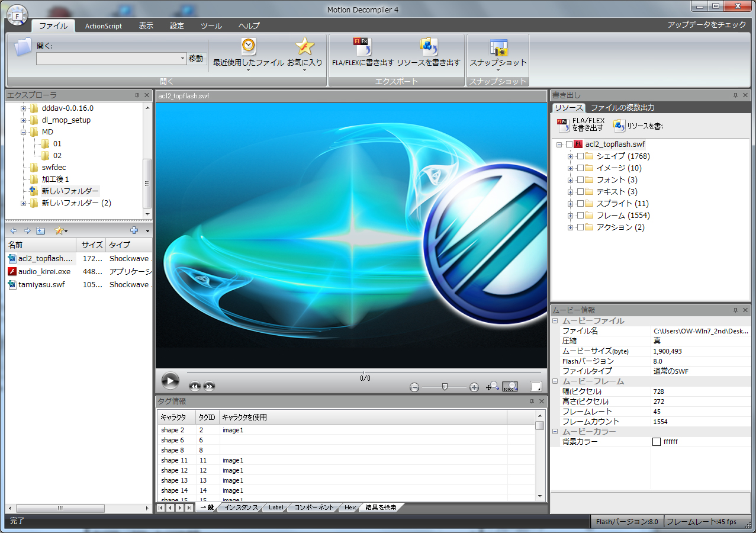Play the SWF preview
The width and height of the screenshot is (756, 533).
point(170,381)
